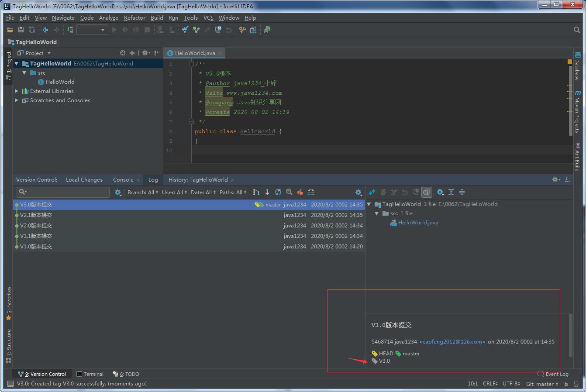Expand All in the changes tree
The height and width of the screenshot is (392, 586).
click(x=451, y=192)
